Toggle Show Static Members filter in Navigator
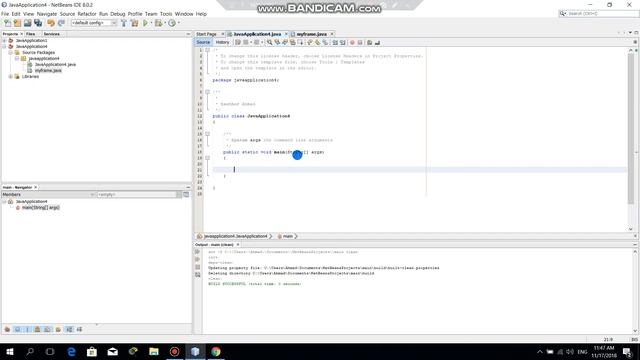 click(27, 329)
